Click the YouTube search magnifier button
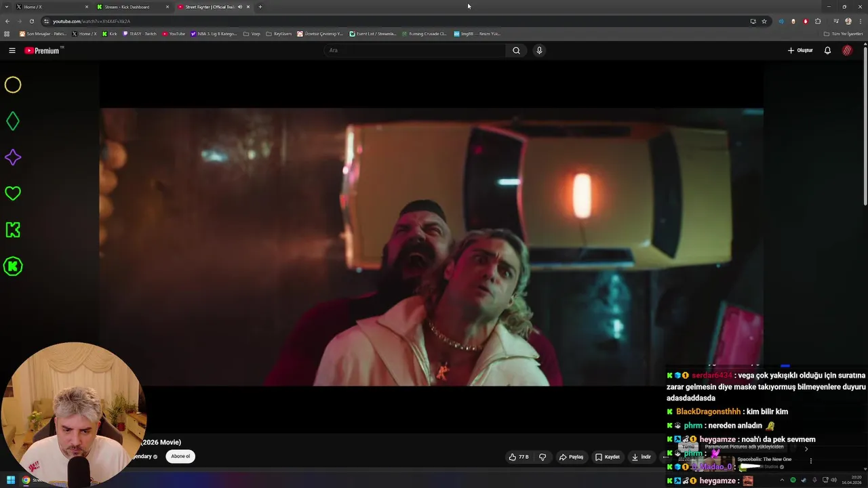 tap(516, 50)
